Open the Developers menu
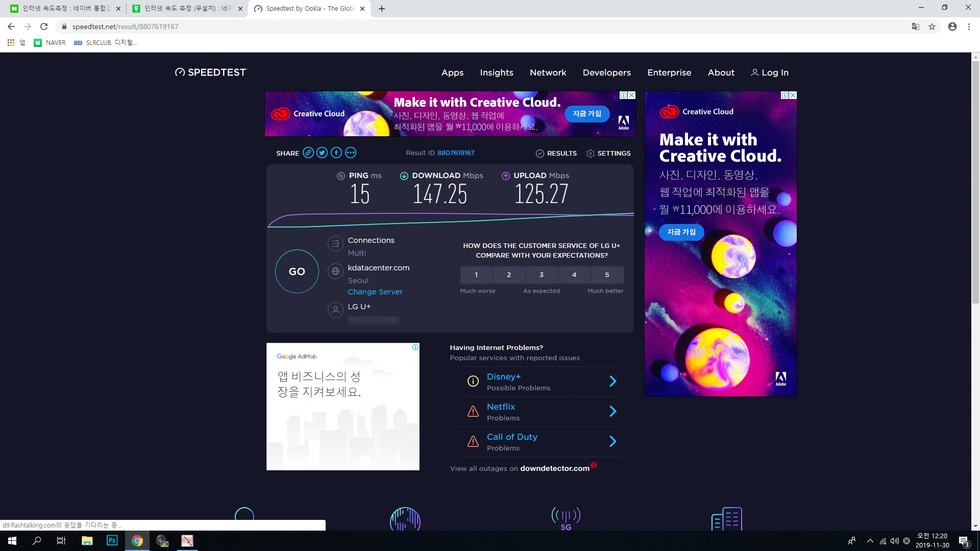This screenshot has height=551, width=980. click(x=607, y=72)
